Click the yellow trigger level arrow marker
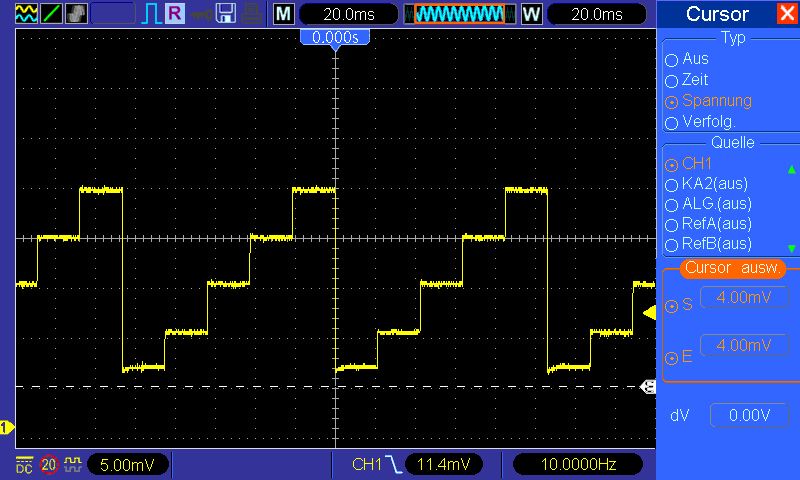The image size is (800, 480). (x=649, y=312)
